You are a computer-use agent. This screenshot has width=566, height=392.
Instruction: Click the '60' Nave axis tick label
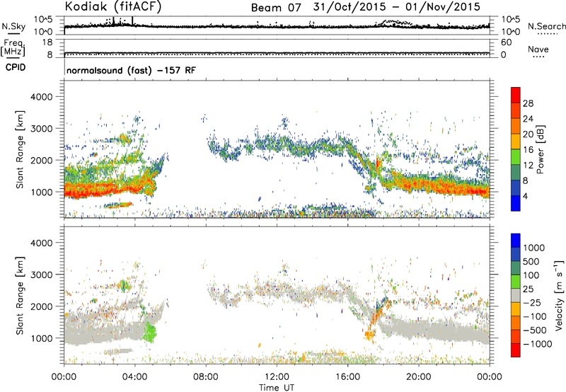click(x=506, y=42)
